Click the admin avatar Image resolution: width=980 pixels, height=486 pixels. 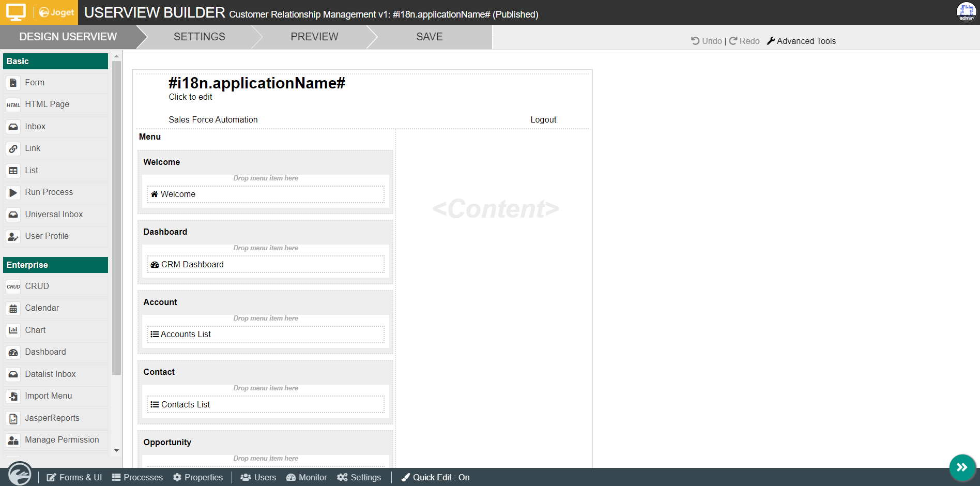point(966,11)
